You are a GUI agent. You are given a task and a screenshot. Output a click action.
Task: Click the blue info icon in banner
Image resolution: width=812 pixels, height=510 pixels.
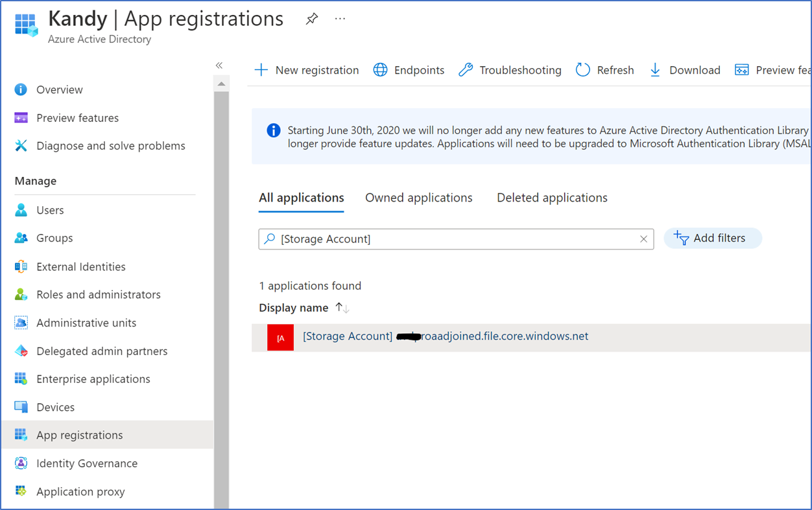point(274,130)
